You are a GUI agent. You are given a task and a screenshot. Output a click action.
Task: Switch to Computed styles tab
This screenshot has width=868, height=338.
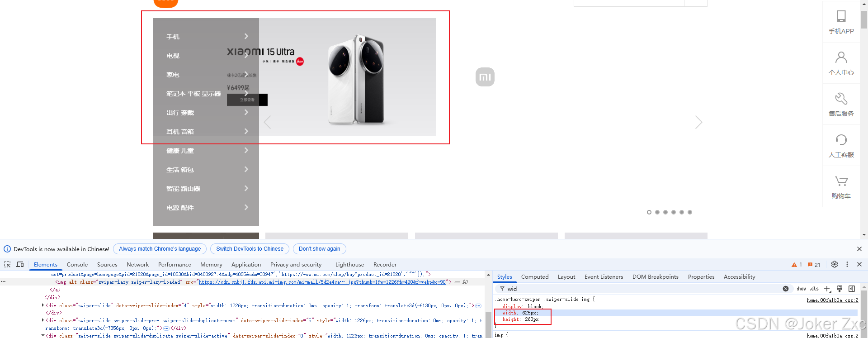tap(535, 277)
